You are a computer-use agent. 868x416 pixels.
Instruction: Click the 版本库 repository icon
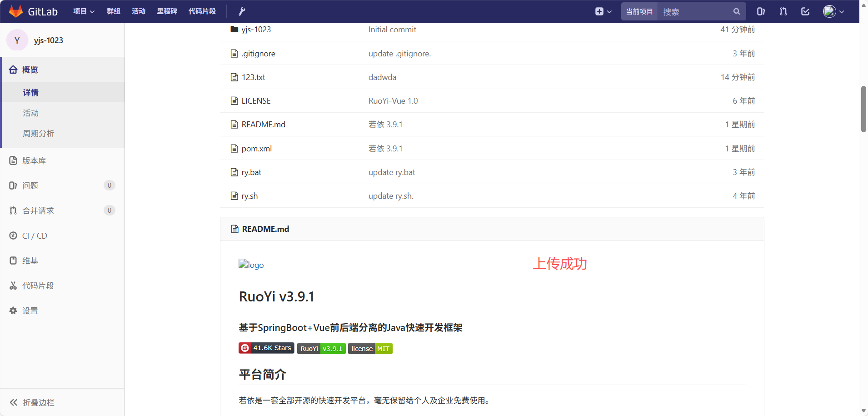(13, 160)
